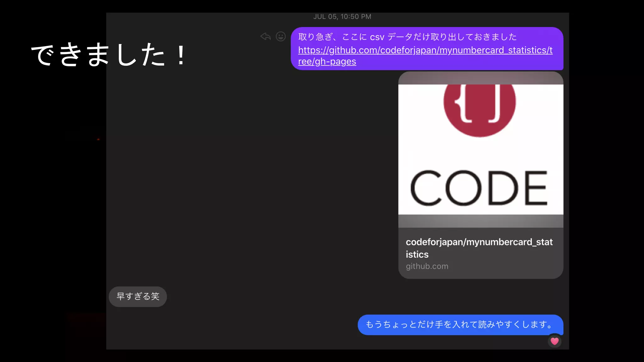644x362 pixels.
Task: Open the github.com/codeforjapan/mynumbercard_statistics link
Action: pos(425,56)
